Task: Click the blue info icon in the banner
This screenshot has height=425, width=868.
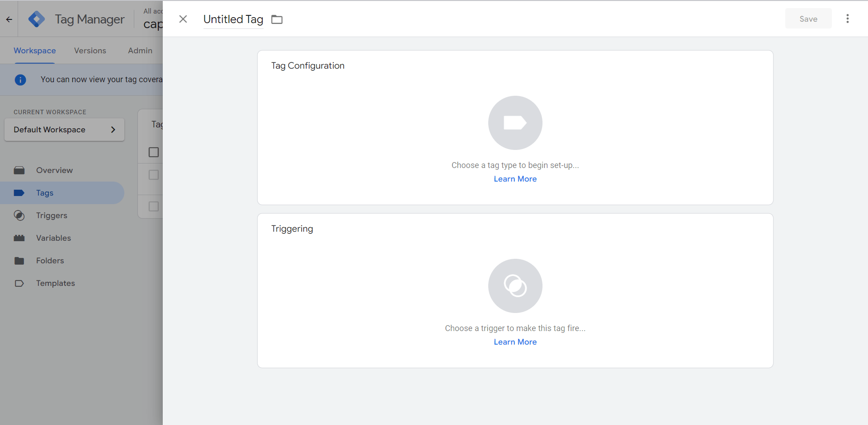Action: 20,80
